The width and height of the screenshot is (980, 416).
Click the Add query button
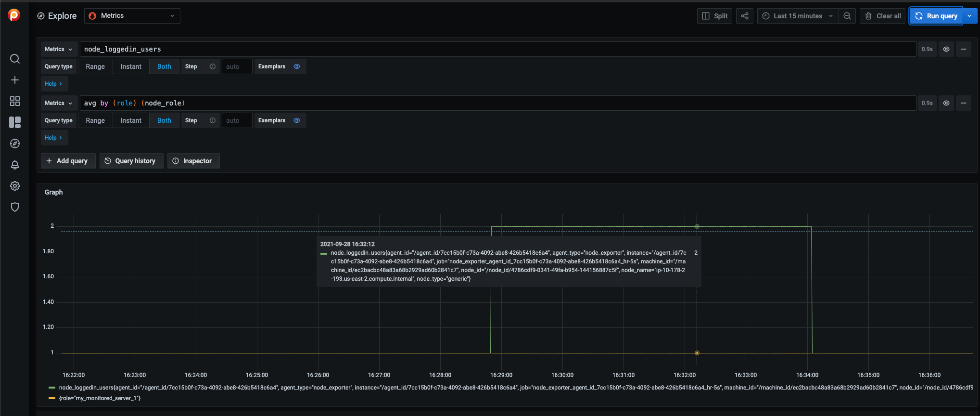(68, 161)
